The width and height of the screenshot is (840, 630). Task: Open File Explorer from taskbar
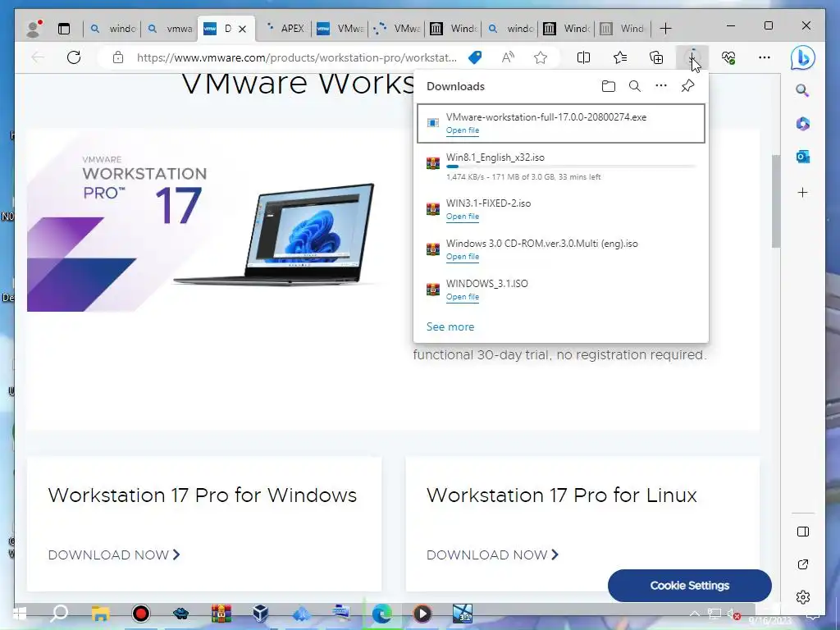[100, 614]
